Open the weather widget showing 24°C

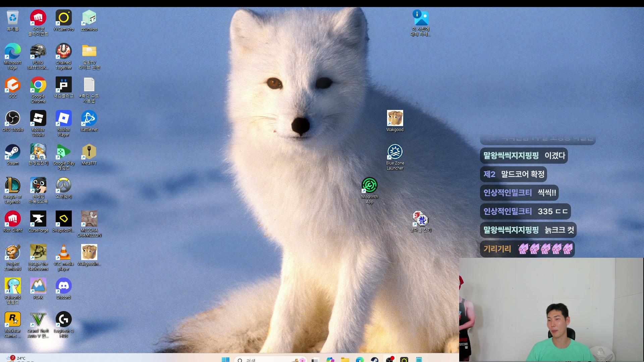(16, 358)
